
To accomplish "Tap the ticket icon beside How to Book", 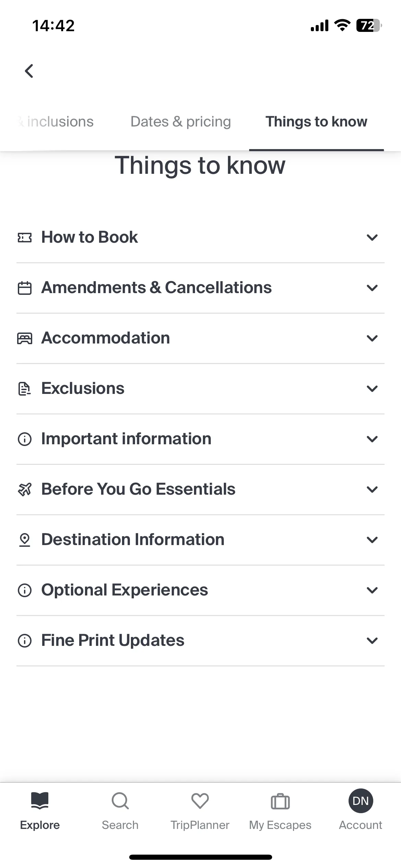I will [25, 238].
